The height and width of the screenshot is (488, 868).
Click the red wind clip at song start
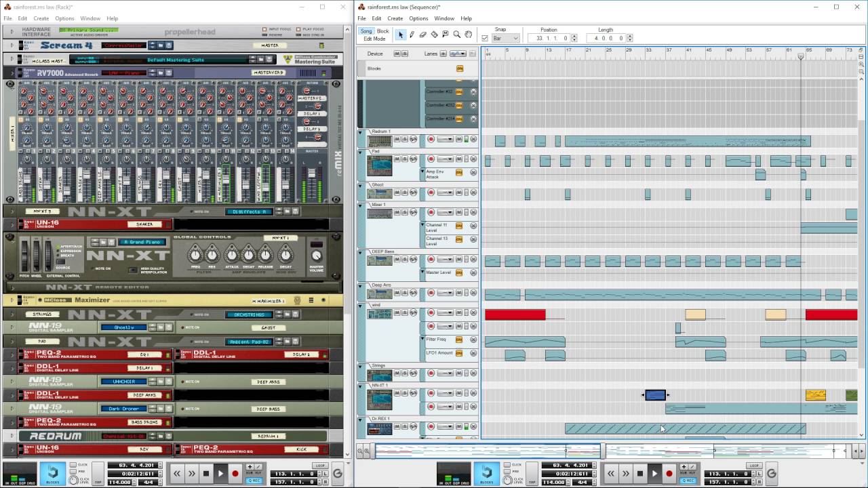click(515, 314)
